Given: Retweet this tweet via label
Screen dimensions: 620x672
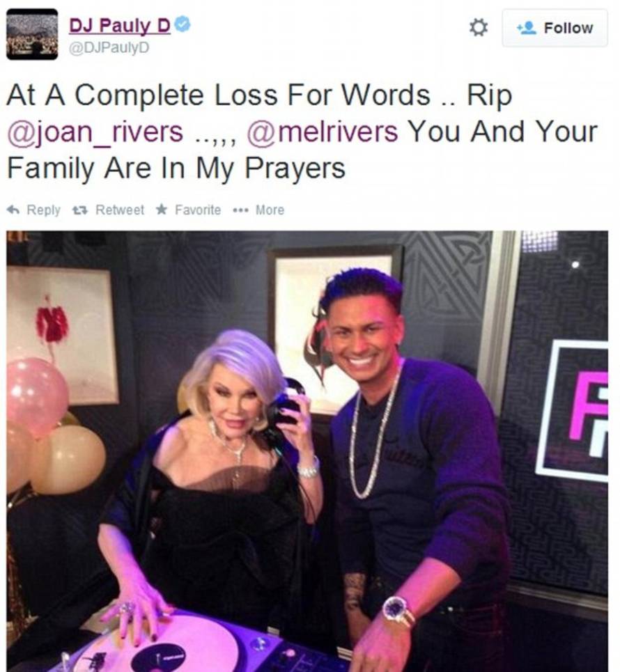Looking at the screenshot, I should pos(120,210).
